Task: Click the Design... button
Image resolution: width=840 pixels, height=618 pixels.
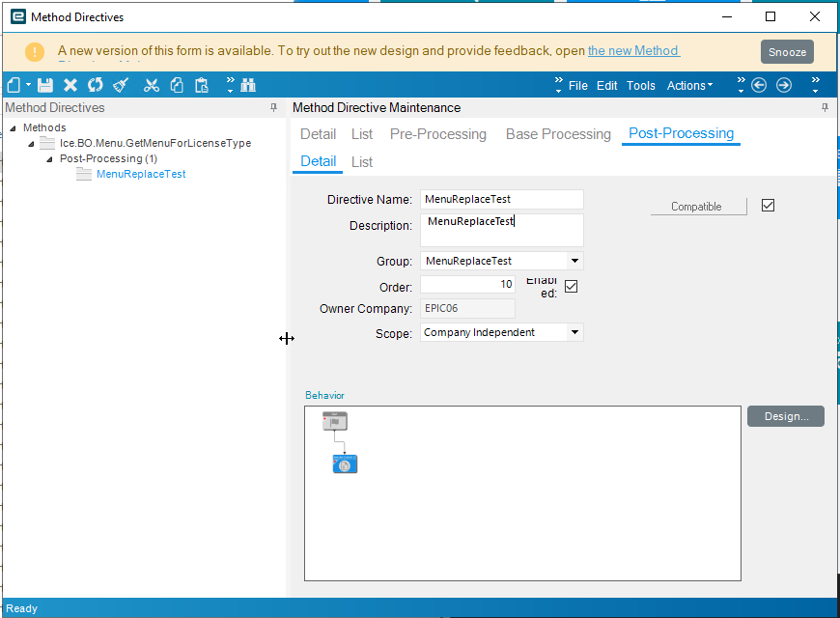Action: [786, 416]
